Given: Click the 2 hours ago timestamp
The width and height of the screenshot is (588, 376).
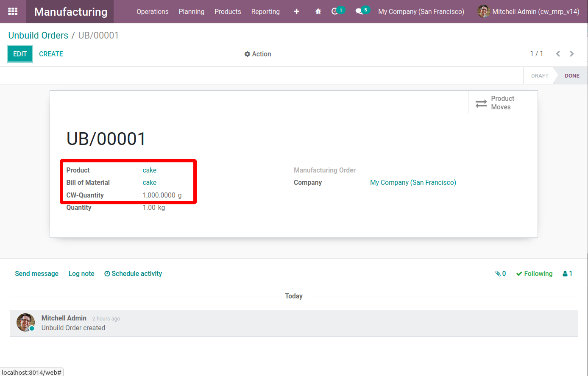Looking at the screenshot, I should 106,319.
